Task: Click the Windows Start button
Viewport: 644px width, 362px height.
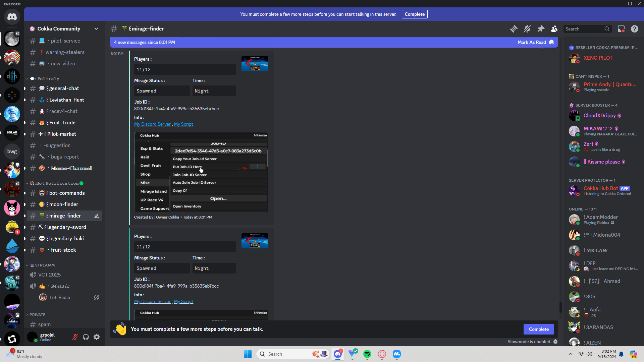Action: click(248, 354)
